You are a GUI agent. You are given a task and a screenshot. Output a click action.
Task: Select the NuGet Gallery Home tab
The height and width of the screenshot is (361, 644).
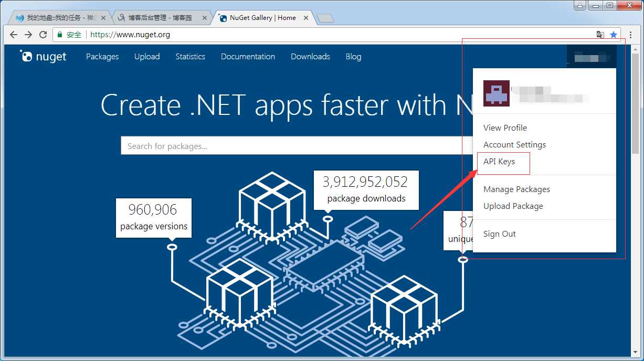[262, 18]
